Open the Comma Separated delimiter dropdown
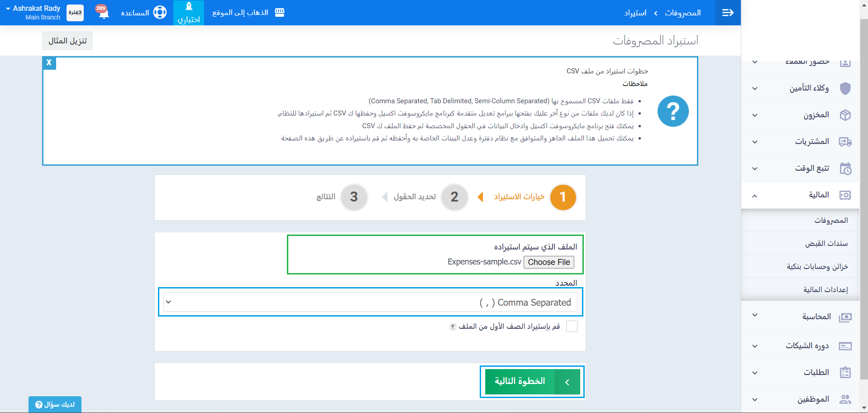The width and height of the screenshot is (868, 413). (370, 302)
